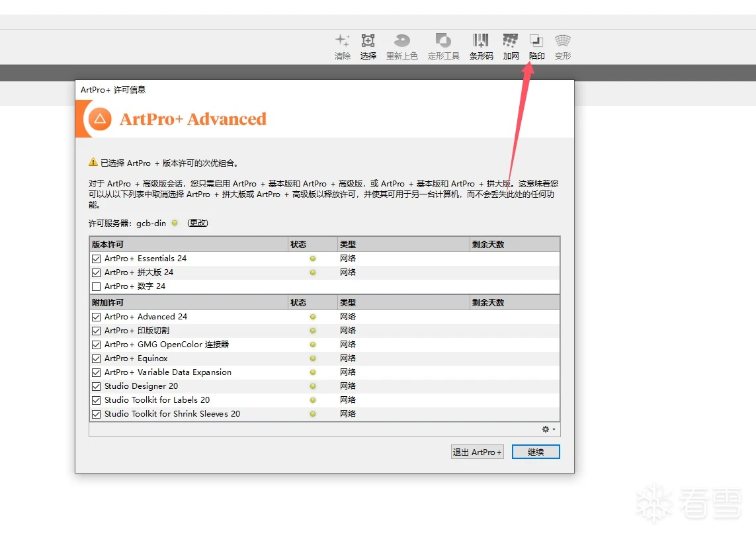The image size is (756, 539).
Task: Toggle Studio Designer 20 checkbox
Action: (x=97, y=387)
